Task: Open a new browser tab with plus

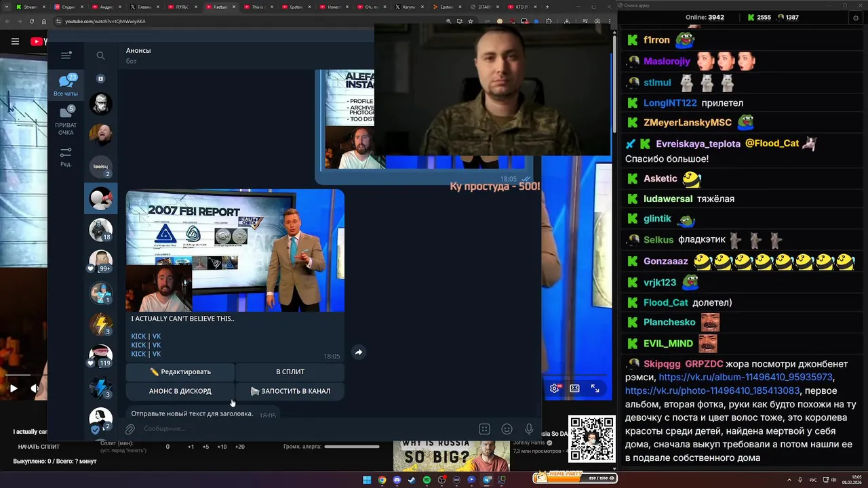Action: [x=548, y=7]
